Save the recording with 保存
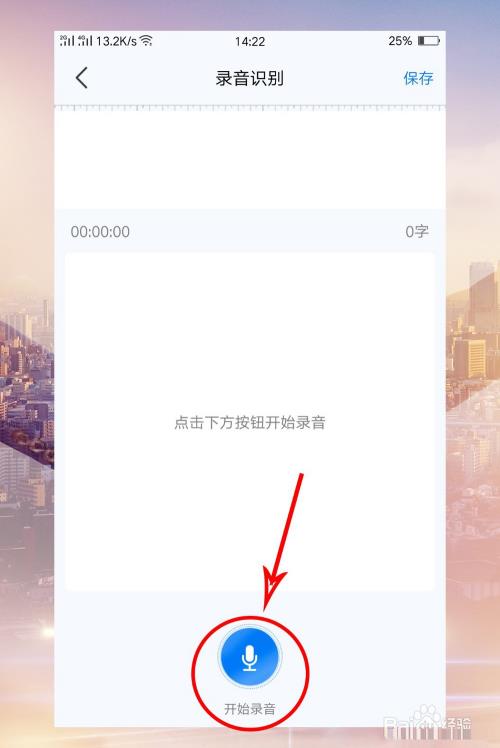Screen dimensions: 500x748 (418, 78)
